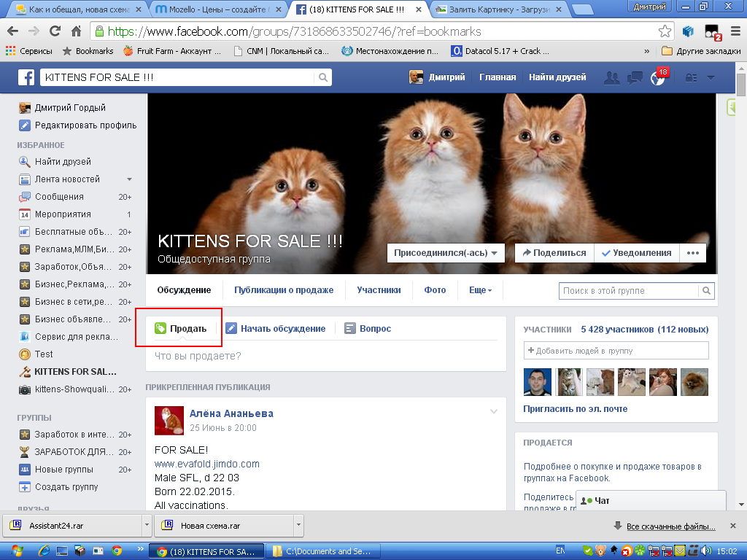Open the www.evafold.jimdo.com link
Image resolution: width=747 pixels, height=560 pixels.
click(x=206, y=464)
